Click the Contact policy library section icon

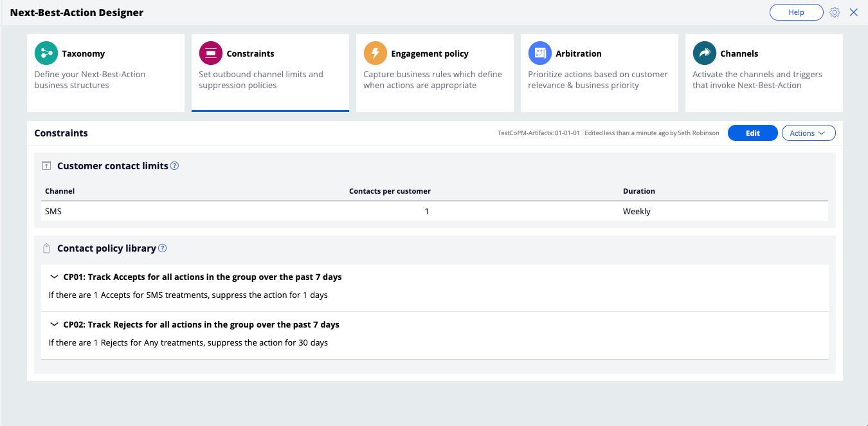(46, 248)
